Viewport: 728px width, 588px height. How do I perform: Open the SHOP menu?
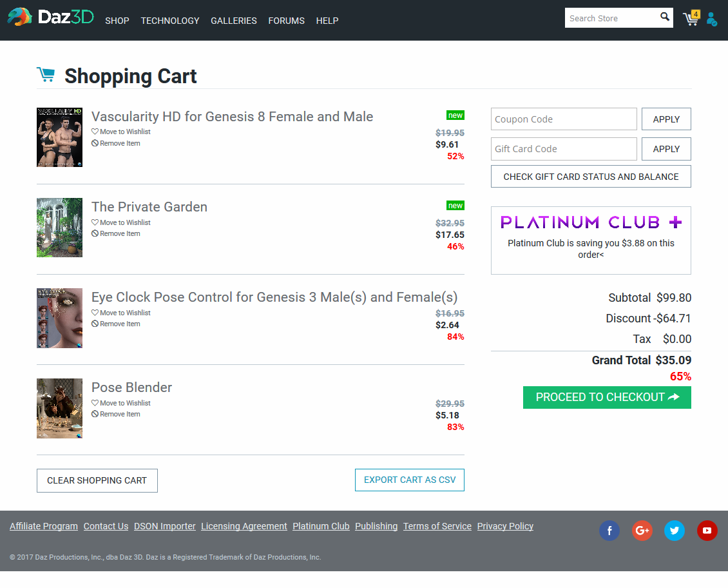tap(117, 21)
